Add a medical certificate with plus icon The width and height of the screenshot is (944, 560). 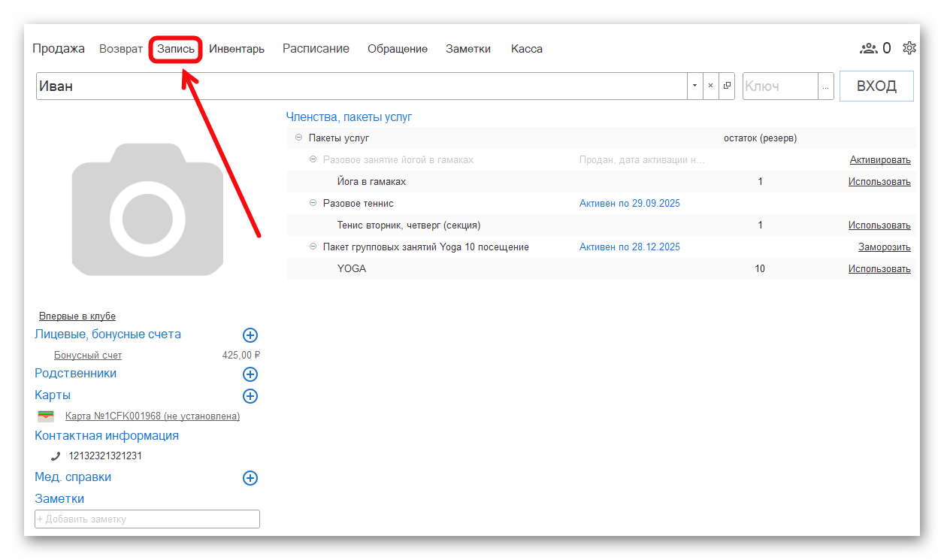tap(250, 478)
